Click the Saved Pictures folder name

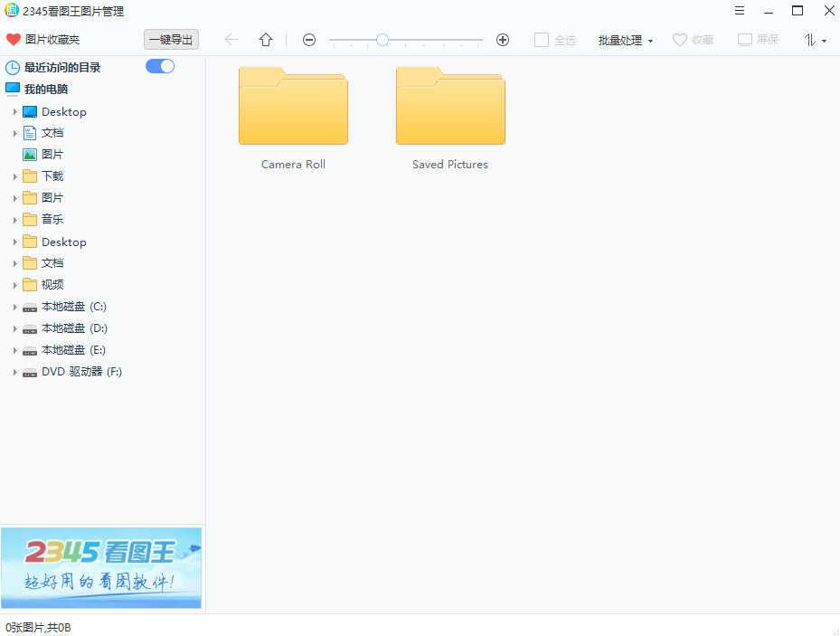(450, 165)
